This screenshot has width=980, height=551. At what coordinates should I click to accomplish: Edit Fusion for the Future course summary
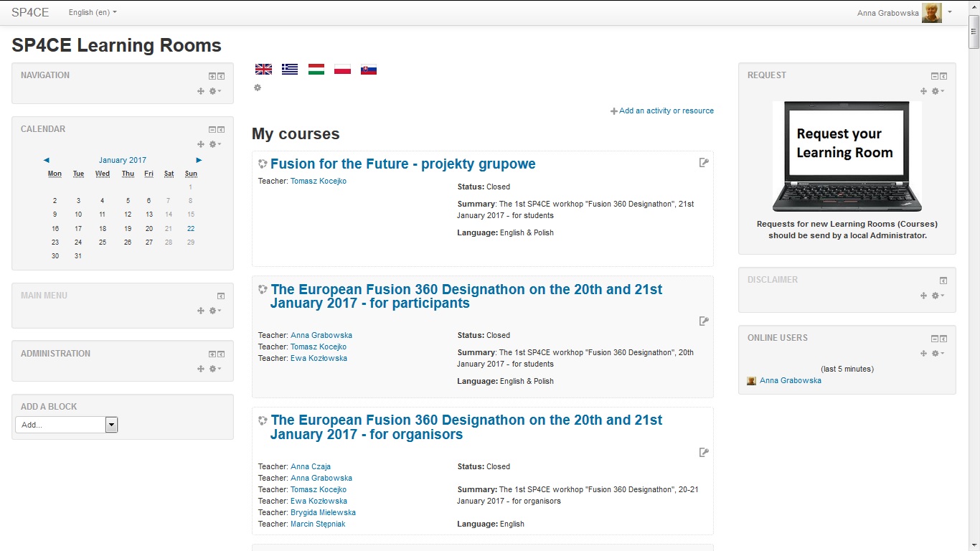(x=704, y=163)
